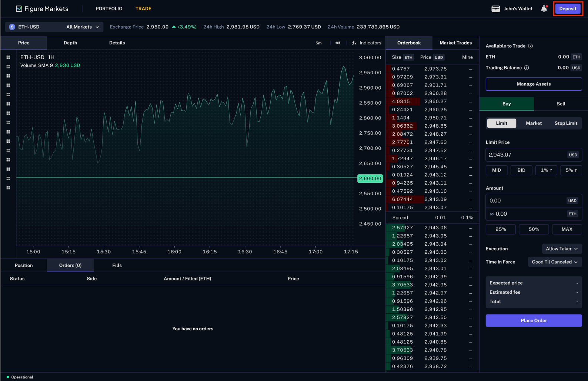The image size is (588, 381).
Task: Click the Deposit button
Action: (x=568, y=9)
